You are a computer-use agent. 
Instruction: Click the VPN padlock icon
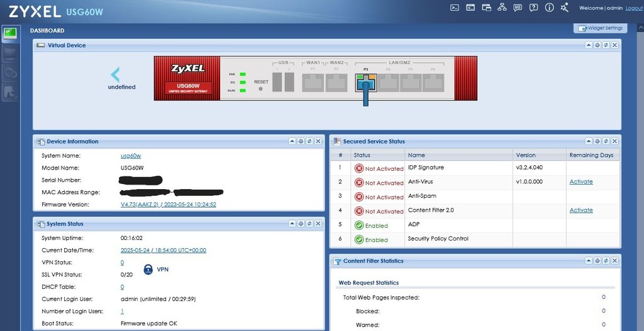coord(148,269)
